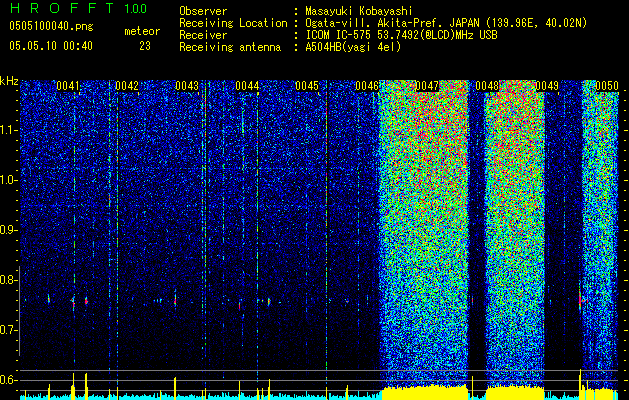Screen dimensions: 629x400
Task: Select antenna text A504HB(yagi 4el)
Action: (353, 47)
